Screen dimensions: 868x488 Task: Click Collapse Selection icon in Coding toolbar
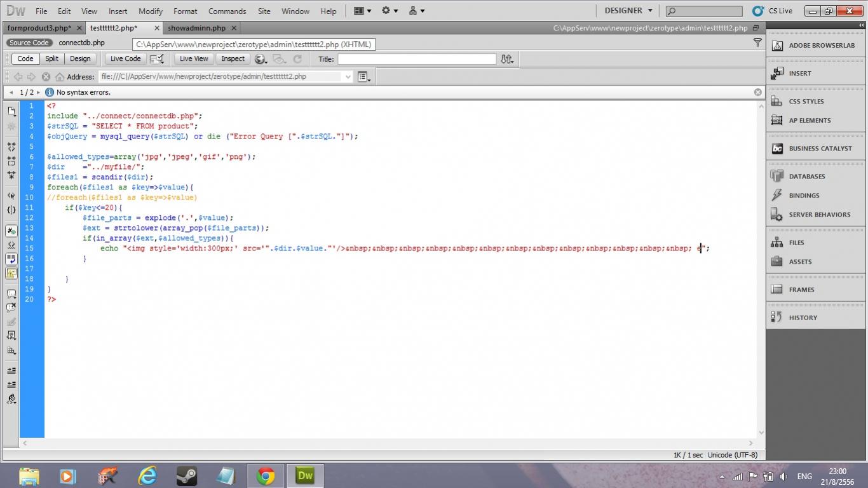[11, 161]
